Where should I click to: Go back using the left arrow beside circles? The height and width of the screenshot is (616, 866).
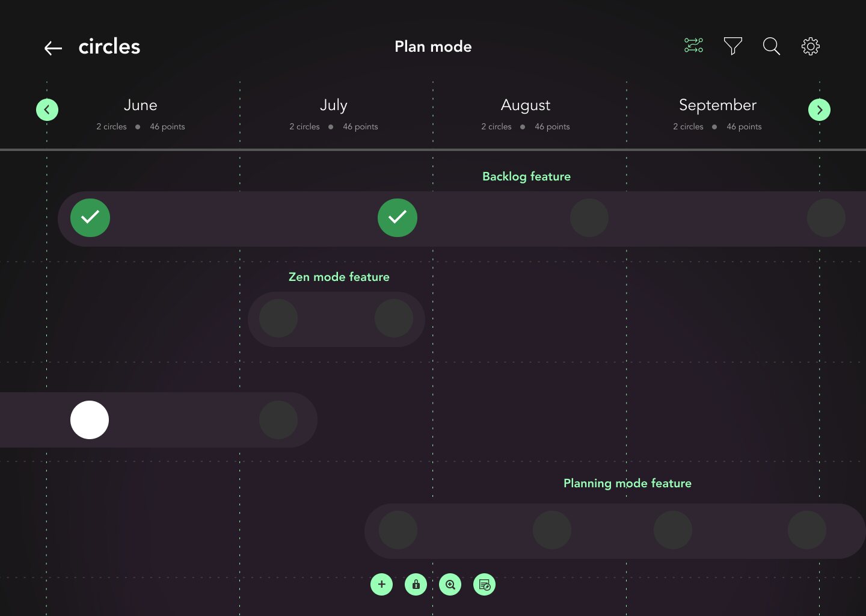(x=53, y=48)
